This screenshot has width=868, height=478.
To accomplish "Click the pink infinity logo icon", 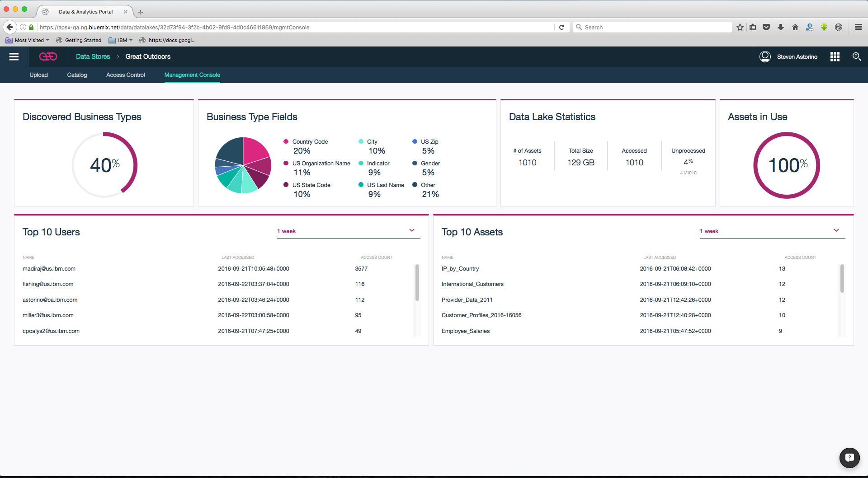I will [x=48, y=56].
